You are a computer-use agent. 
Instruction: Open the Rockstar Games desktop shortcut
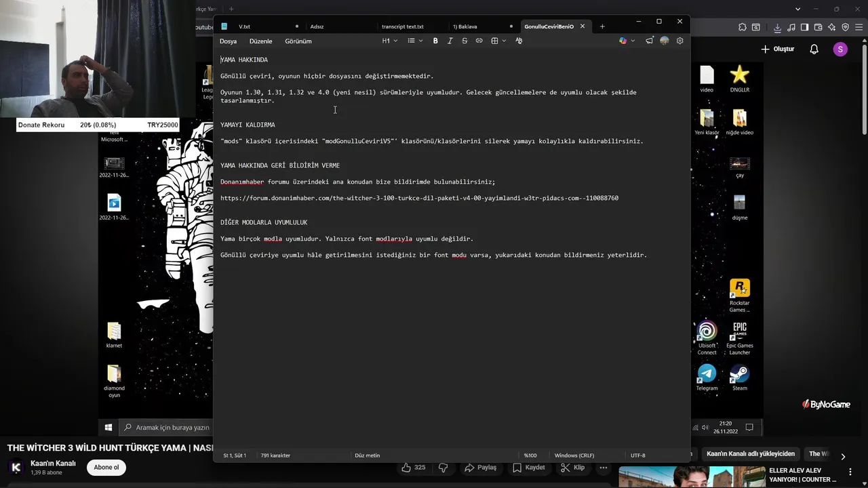pyautogui.click(x=739, y=296)
